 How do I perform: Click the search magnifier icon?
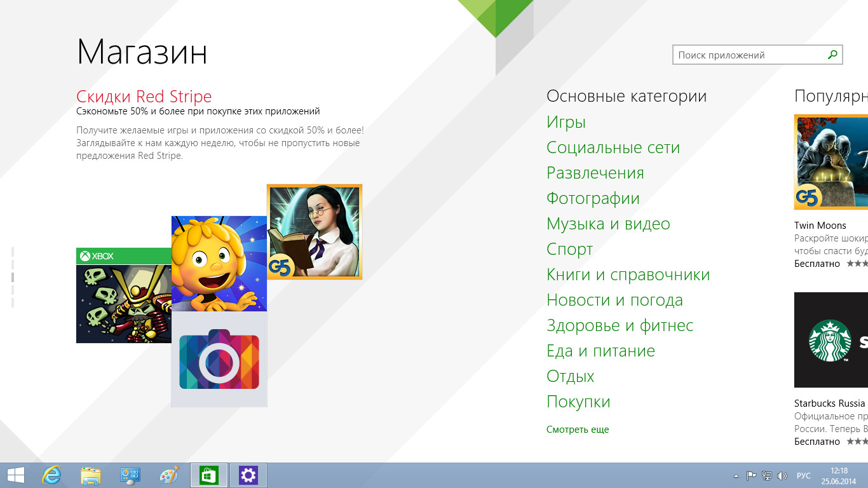[x=832, y=55]
